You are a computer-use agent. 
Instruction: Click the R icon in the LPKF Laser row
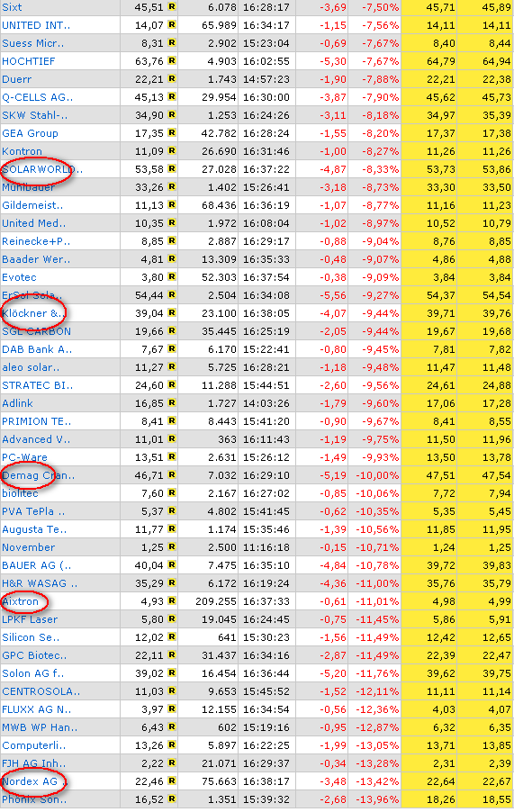(x=172, y=618)
